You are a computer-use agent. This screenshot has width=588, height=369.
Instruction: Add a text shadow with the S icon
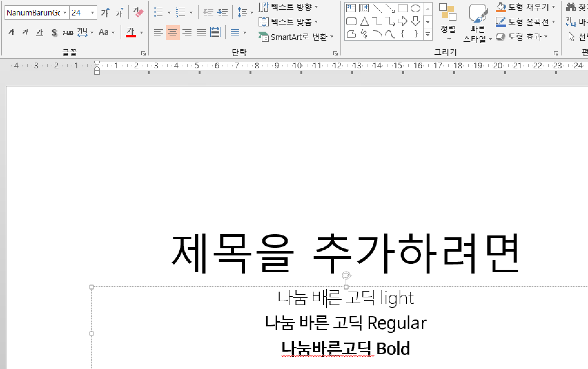point(54,32)
